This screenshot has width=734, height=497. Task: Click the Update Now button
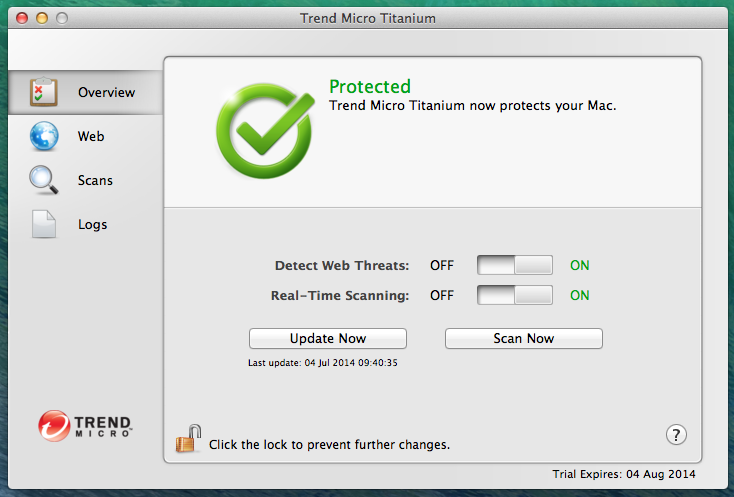click(328, 338)
